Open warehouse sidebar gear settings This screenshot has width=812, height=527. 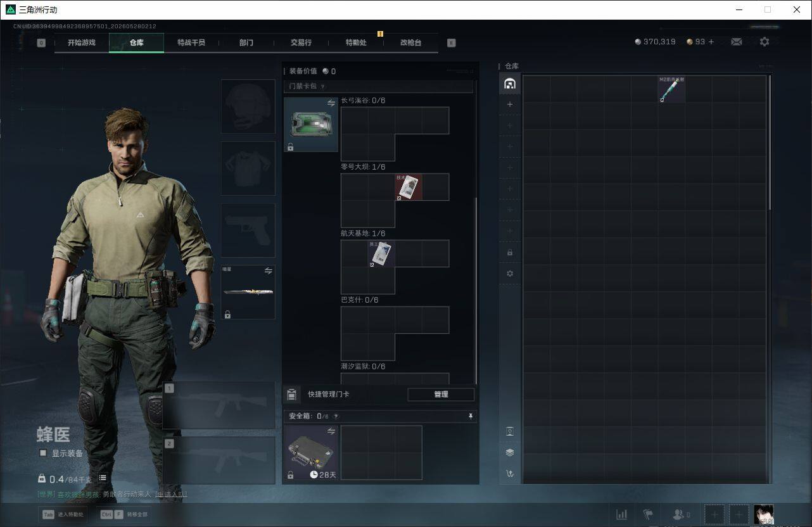point(510,274)
